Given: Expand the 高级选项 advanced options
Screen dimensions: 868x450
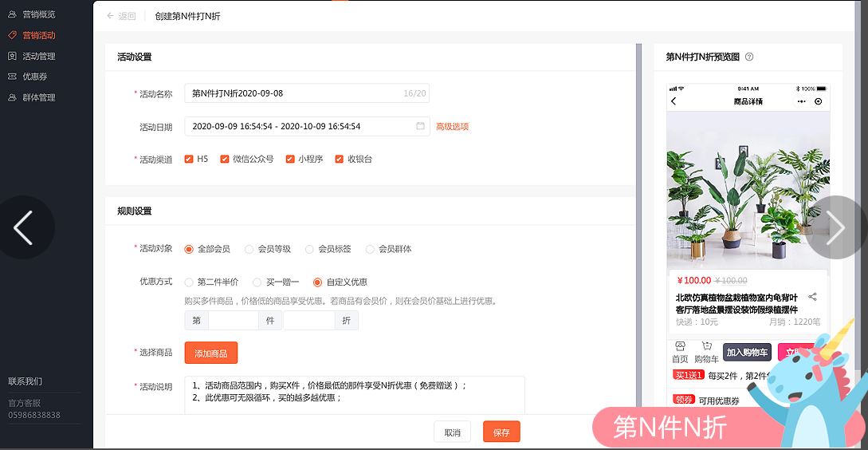Looking at the screenshot, I should (x=452, y=126).
